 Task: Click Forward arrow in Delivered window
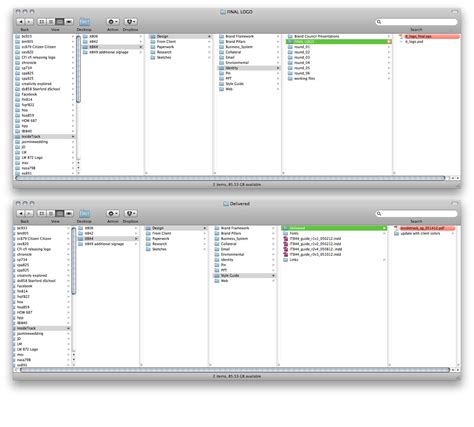(29, 213)
